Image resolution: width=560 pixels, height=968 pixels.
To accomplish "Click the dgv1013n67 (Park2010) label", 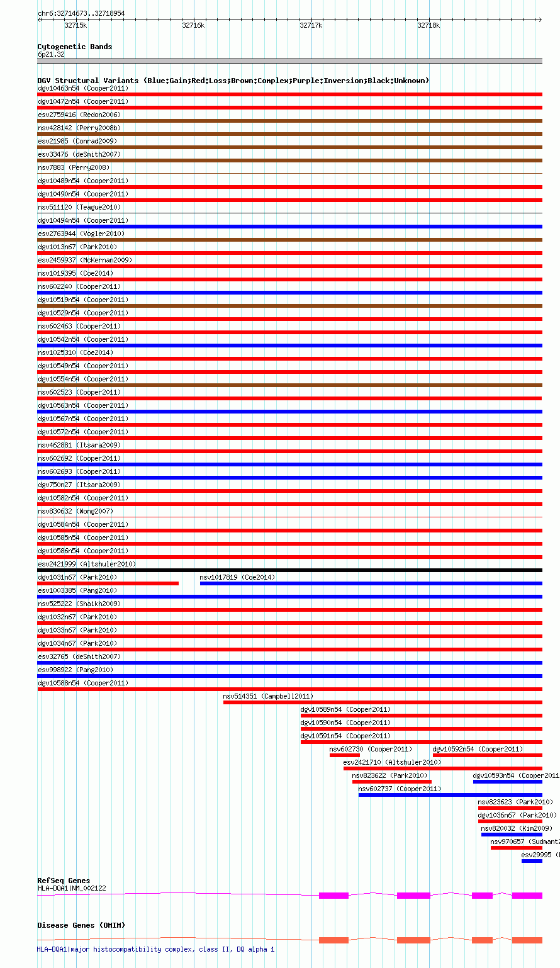I will 77,247.
